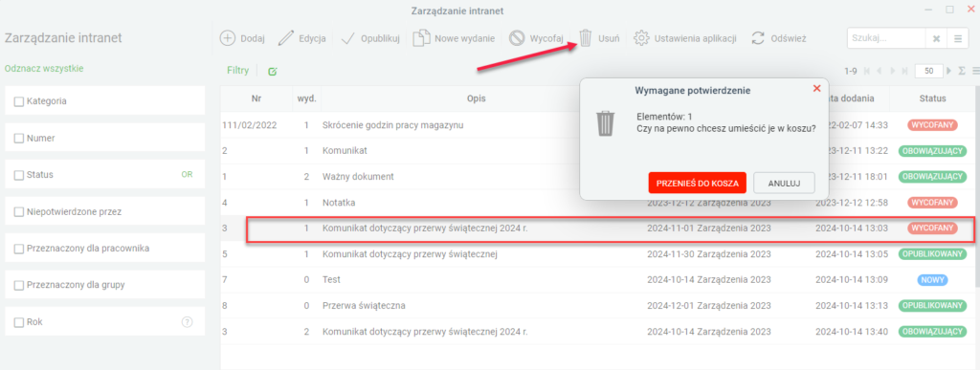The image size is (980, 370).
Task: Sort by the wyd. column header
Action: click(x=307, y=98)
